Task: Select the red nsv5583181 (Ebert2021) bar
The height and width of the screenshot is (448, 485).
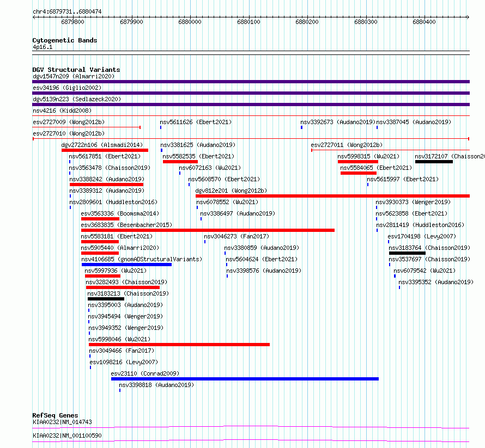Action: tap(100, 242)
